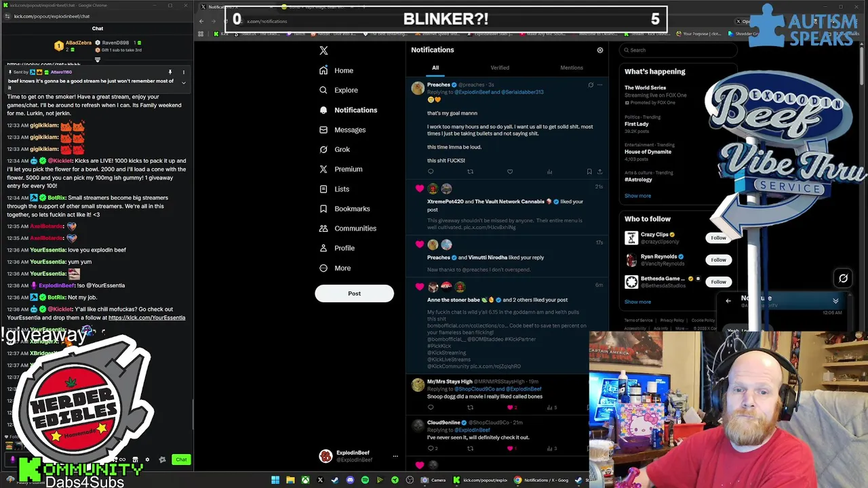Image resolution: width=868 pixels, height=488 pixels.
Task: Go back in the messages drawer
Action: pyautogui.click(x=728, y=301)
